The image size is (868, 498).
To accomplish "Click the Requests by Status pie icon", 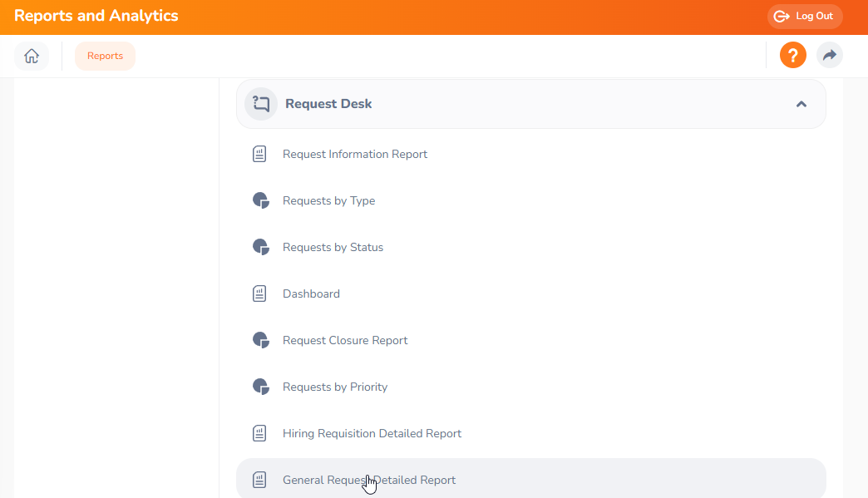I will click(x=260, y=247).
